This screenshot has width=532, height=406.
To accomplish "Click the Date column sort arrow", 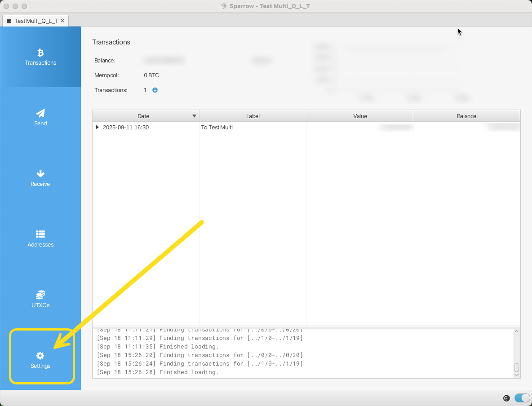I will pos(194,116).
